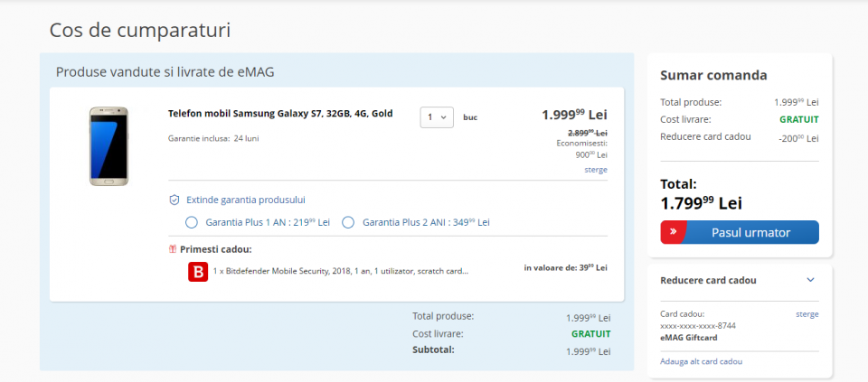Click Adauga alt card cadou link
Image resolution: width=868 pixels, height=382 pixels.
click(x=701, y=361)
